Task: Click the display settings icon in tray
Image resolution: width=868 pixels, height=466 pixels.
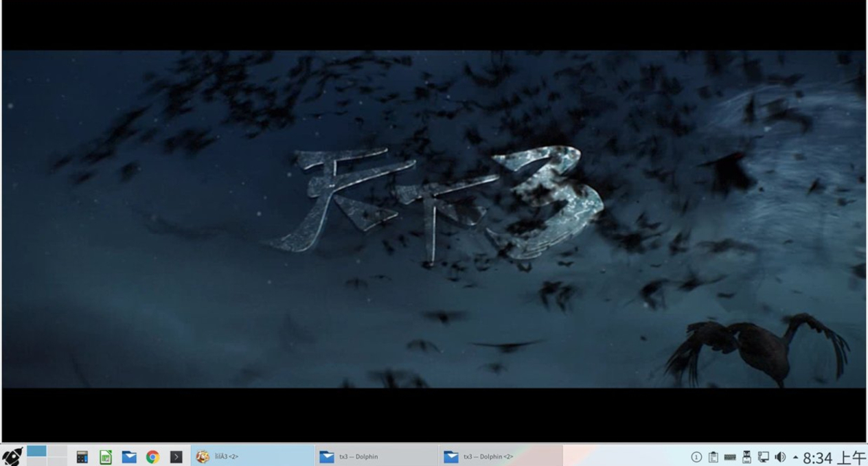Action: 764,456
